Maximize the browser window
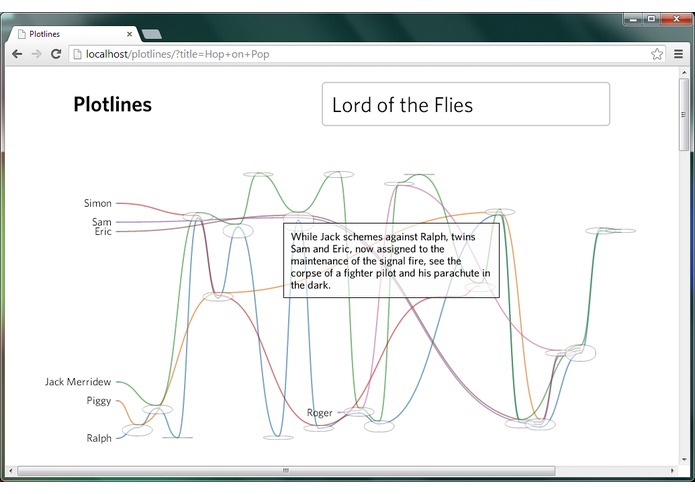 tap(651, 19)
